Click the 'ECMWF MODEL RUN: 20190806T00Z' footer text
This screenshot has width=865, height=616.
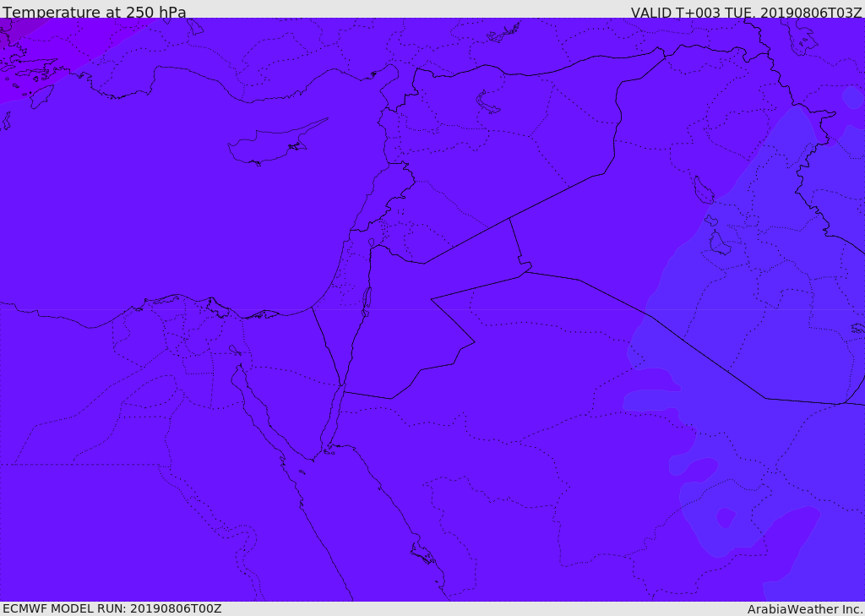(x=112, y=608)
